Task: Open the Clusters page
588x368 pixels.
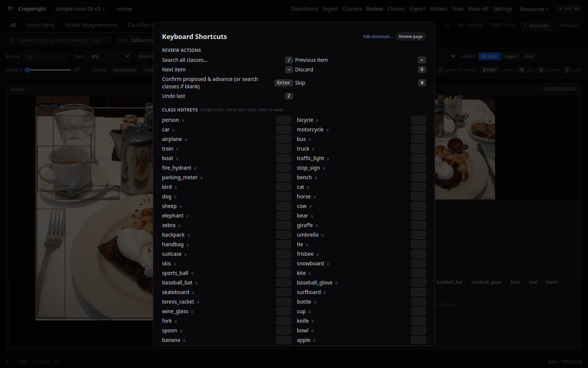Action: (352, 9)
